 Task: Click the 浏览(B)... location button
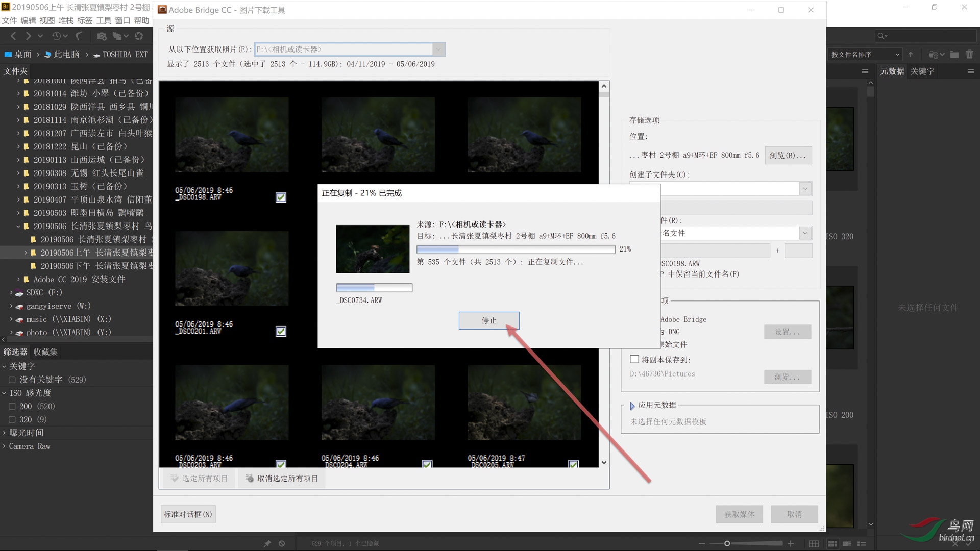[x=788, y=155]
